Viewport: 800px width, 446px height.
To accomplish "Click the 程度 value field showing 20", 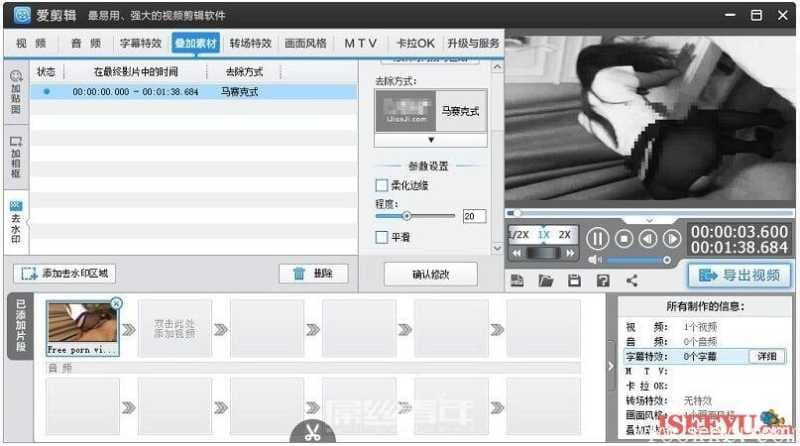I will click(474, 216).
